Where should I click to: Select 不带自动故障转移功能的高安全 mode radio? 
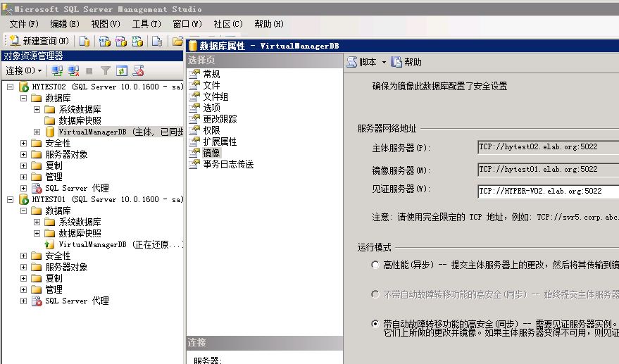click(x=375, y=294)
